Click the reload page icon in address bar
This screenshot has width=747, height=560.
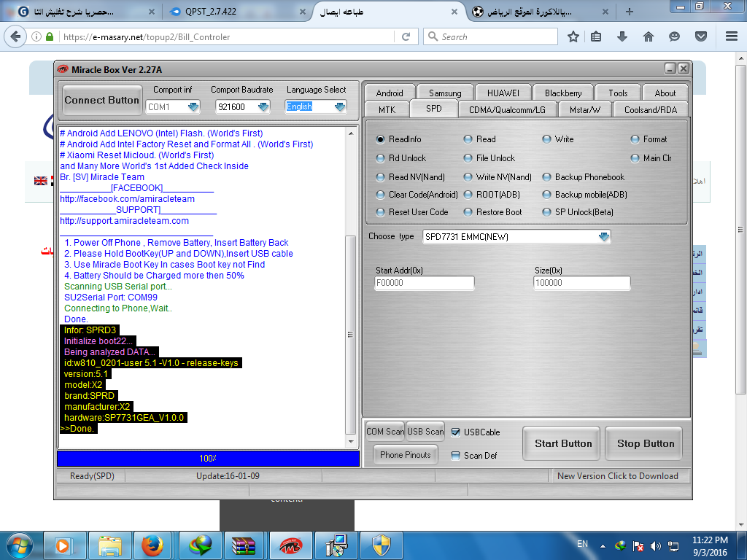coord(406,36)
